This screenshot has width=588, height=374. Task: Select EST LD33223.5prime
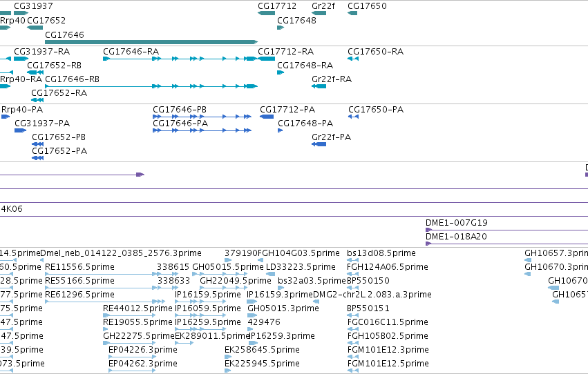(x=270, y=274)
